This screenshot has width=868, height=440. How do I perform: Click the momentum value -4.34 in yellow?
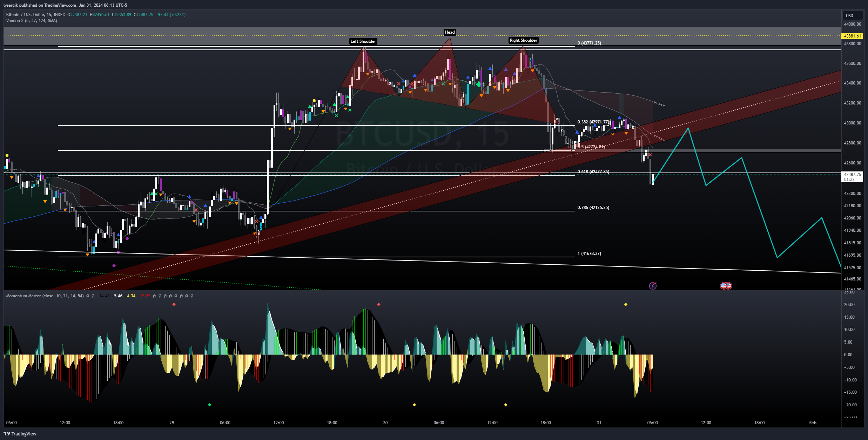130,296
